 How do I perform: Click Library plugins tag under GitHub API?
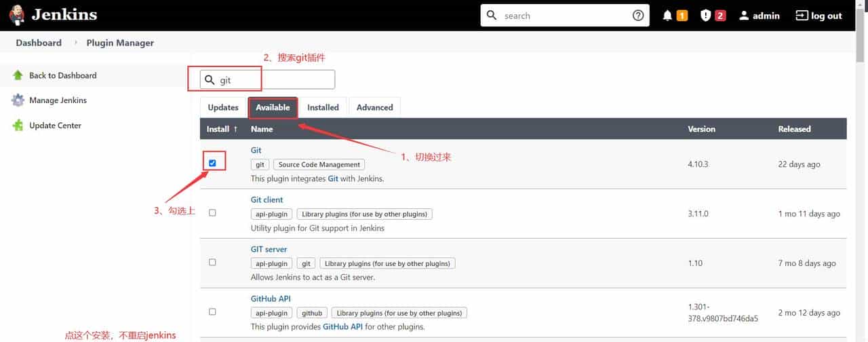[x=399, y=313]
